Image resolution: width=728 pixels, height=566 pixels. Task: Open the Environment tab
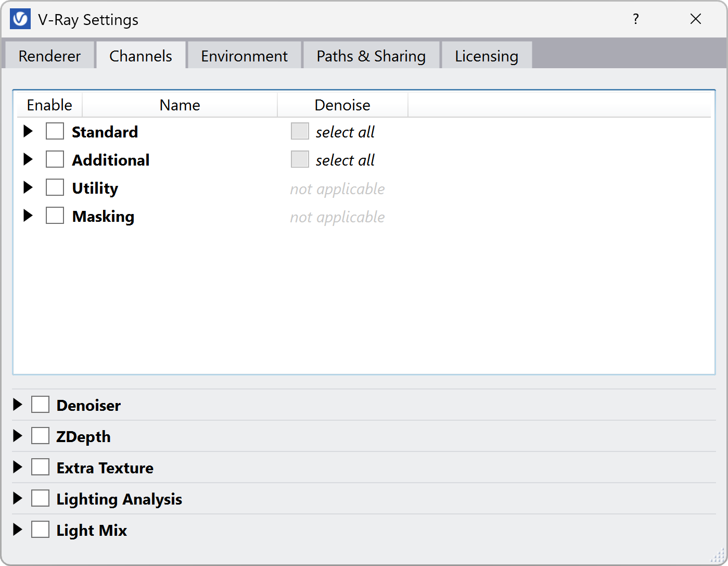click(244, 56)
